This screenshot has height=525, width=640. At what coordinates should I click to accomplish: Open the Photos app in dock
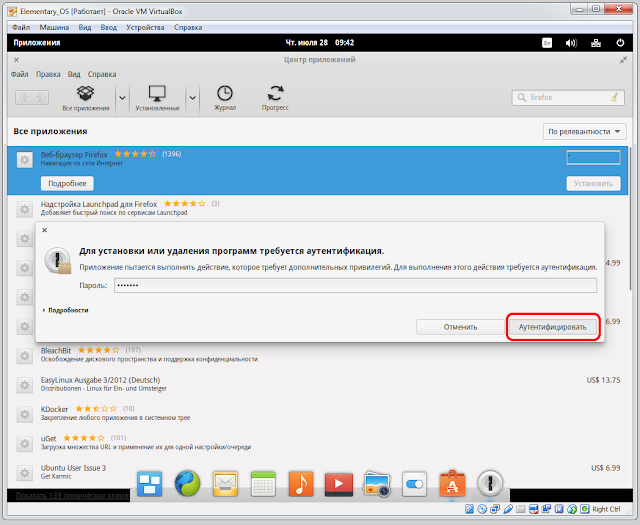pyautogui.click(x=377, y=484)
